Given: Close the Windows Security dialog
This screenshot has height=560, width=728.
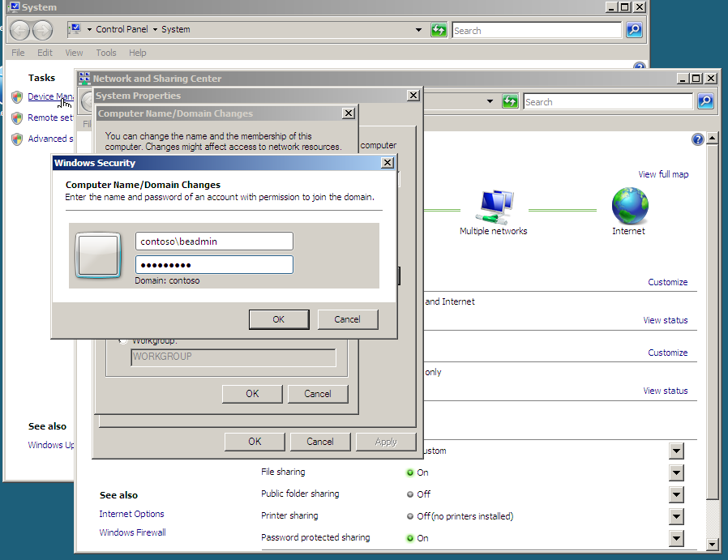Looking at the screenshot, I should [x=388, y=163].
